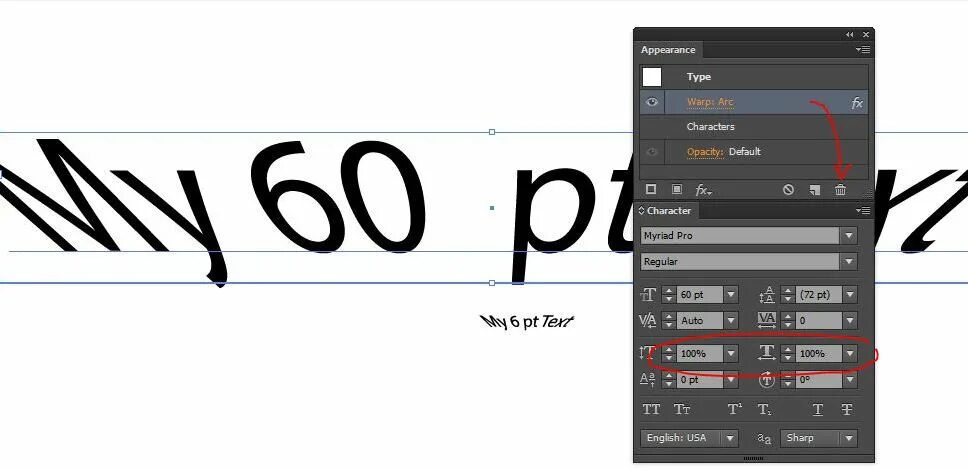Expand Regular font style dropdown

849,262
